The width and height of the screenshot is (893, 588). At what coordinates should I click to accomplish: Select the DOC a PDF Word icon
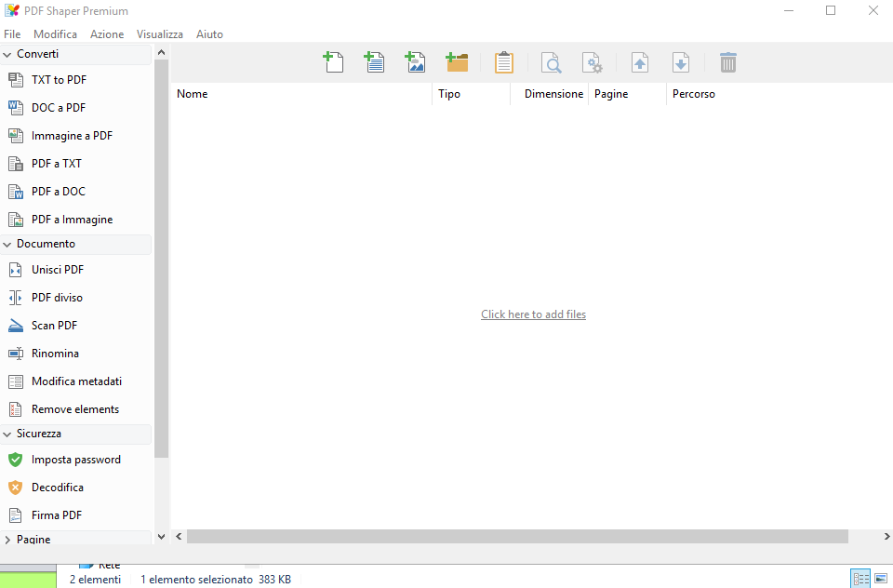[16, 108]
